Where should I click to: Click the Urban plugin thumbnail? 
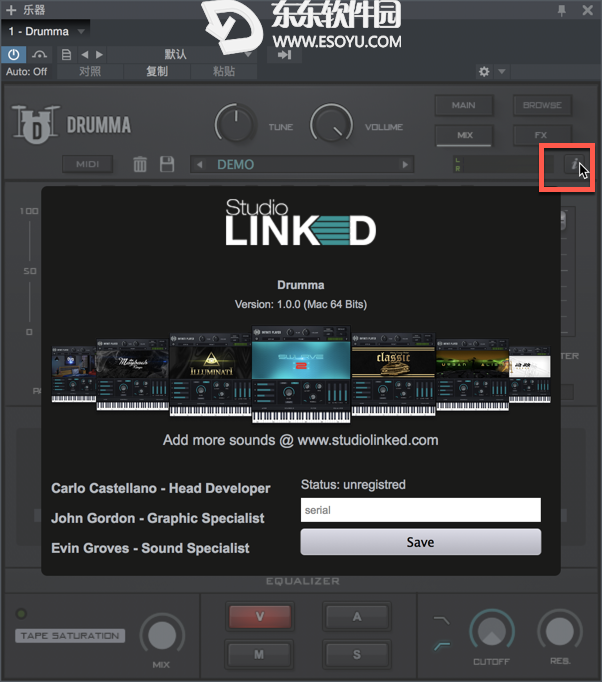[472, 375]
